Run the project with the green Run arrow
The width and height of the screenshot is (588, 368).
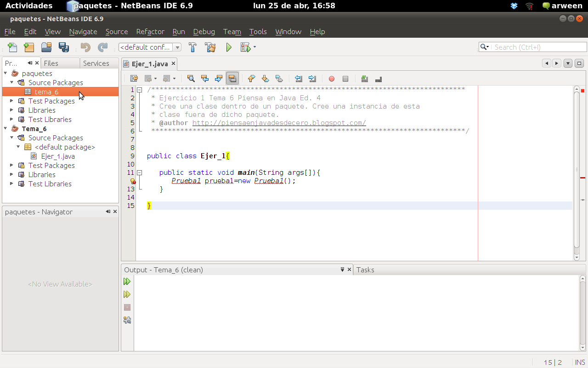pyautogui.click(x=229, y=47)
